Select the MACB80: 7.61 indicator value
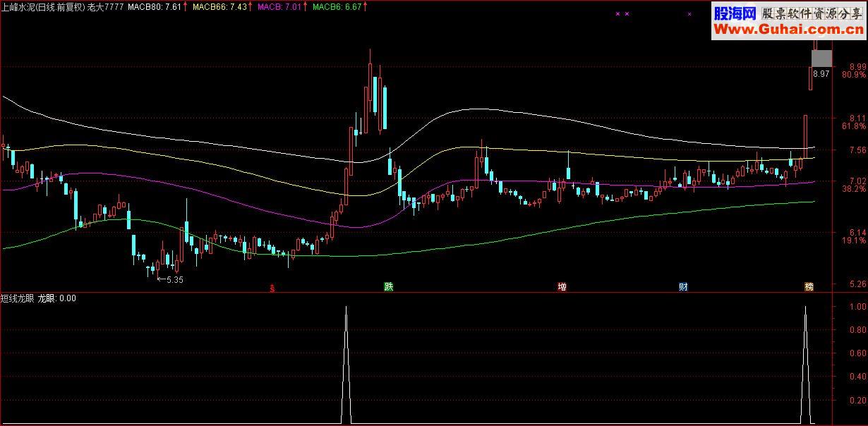This screenshot has width=868, height=426. pos(155,6)
